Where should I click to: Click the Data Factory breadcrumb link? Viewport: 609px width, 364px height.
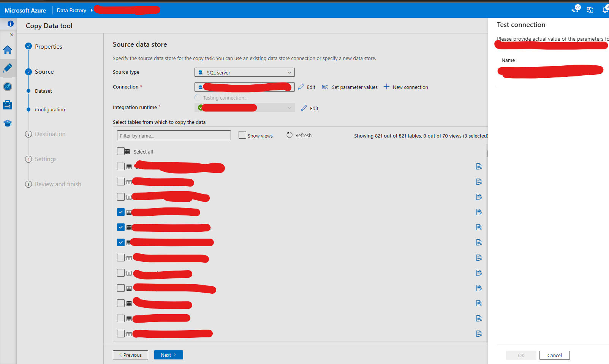pyautogui.click(x=71, y=10)
